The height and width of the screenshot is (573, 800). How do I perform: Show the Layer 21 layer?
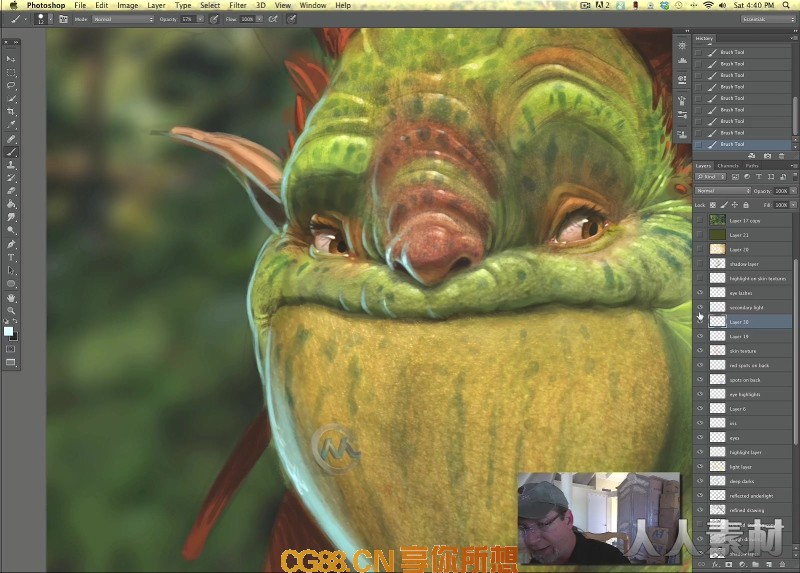click(700, 235)
